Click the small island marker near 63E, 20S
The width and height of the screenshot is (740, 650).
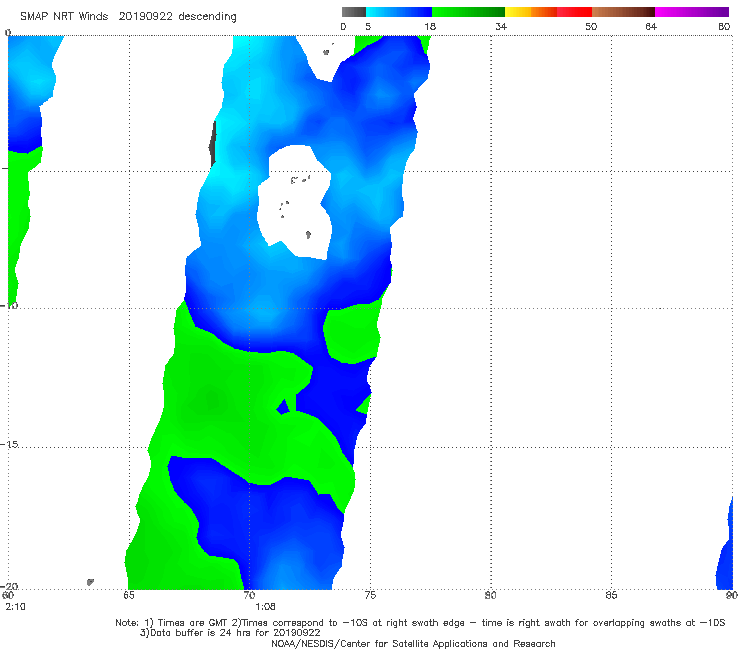click(90, 582)
